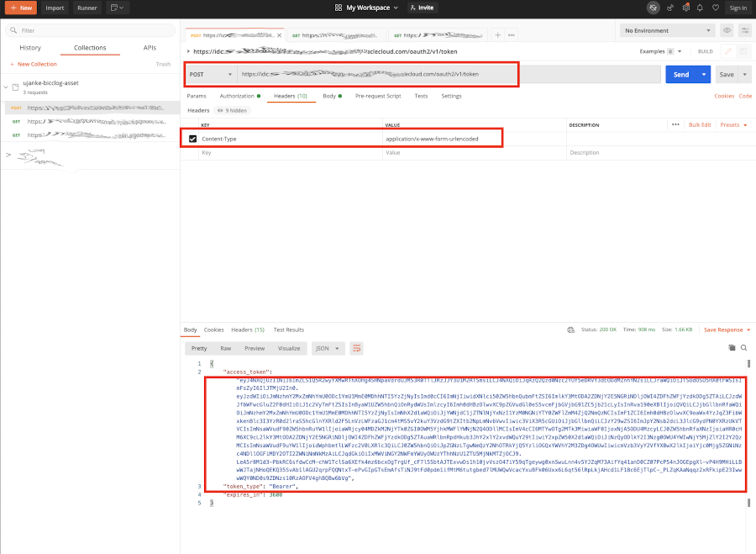The height and width of the screenshot is (554, 756).
Task: Copy the response body using the copy icon
Action: point(731,348)
